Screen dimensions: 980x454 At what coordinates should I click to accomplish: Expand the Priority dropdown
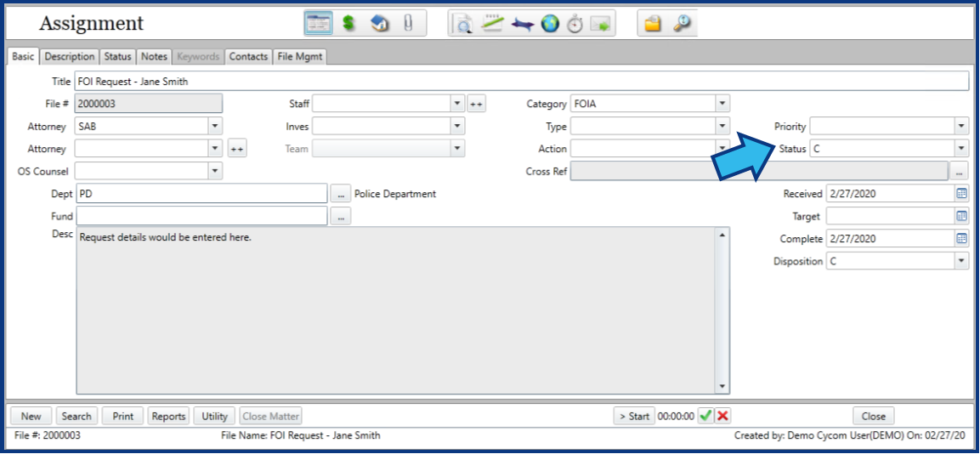click(x=962, y=127)
